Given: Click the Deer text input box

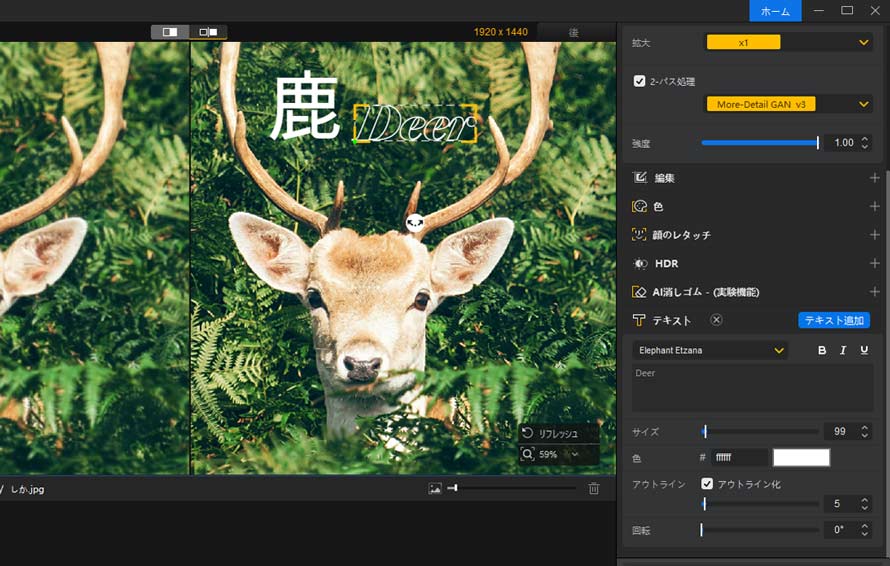Looking at the screenshot, I should [x=753, y=387].
